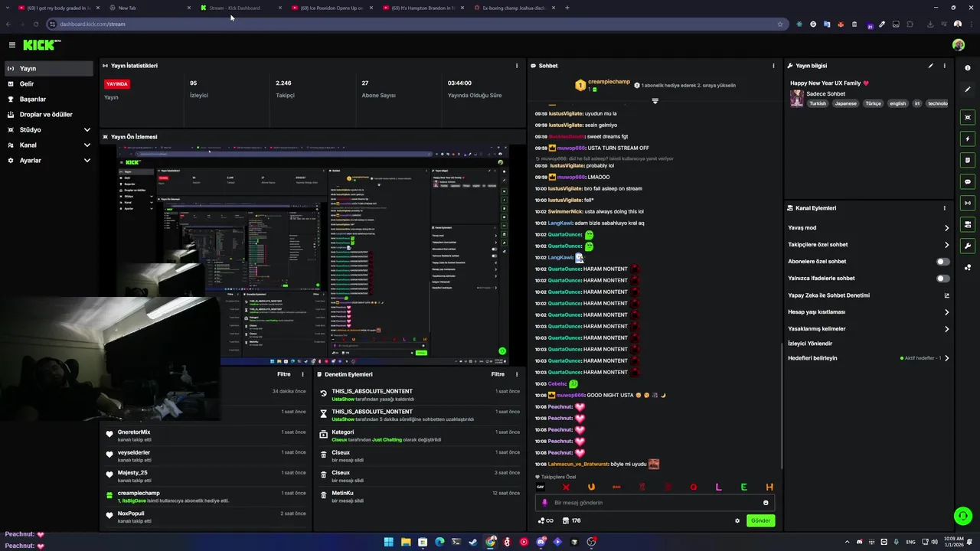Click the broadcast signal icon in the right sidebar
Viewport: 980px width, 551px height.
(968, 203)
